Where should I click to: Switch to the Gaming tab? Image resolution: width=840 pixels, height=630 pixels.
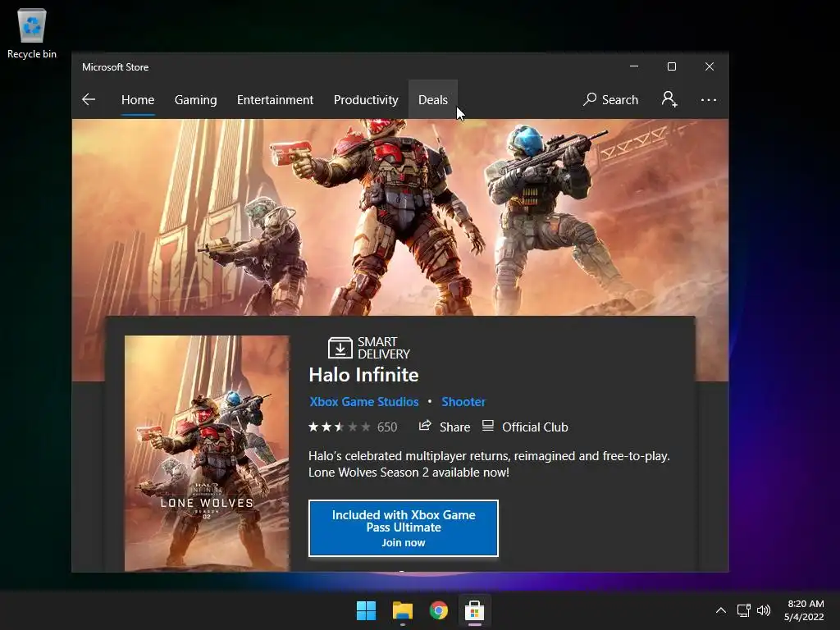tap(195, 99)
